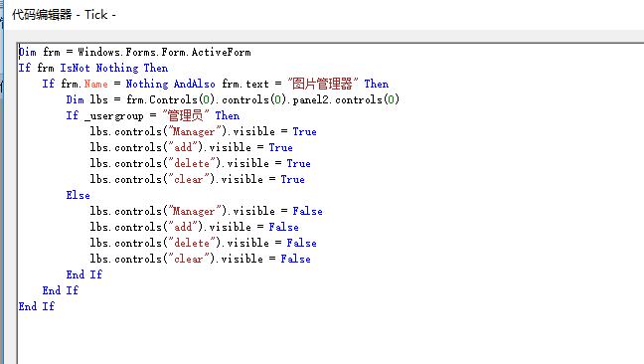Click False on the "delete" visible line

click(x=302, y=244)
